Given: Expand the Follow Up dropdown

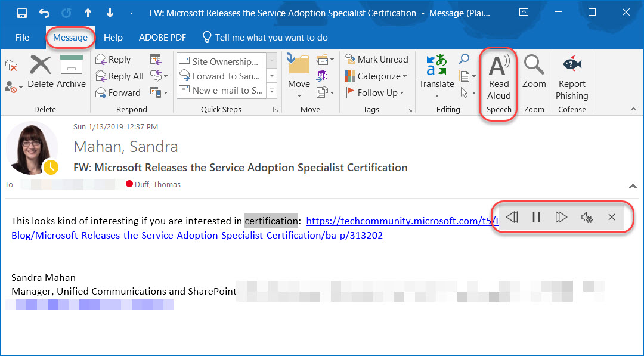Looking at the screenshot, I should pyautogui.click(x=402, y=92).
